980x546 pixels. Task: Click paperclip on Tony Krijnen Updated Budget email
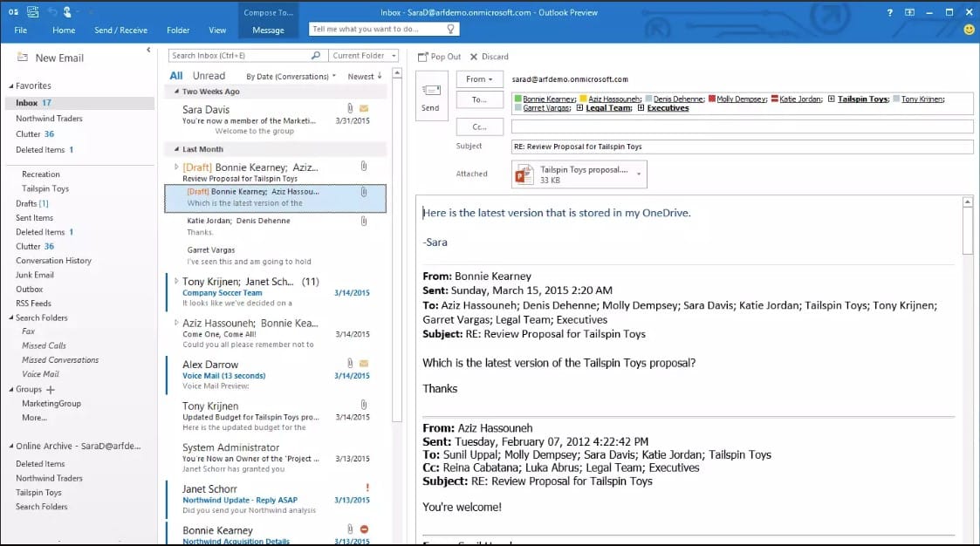364,405
